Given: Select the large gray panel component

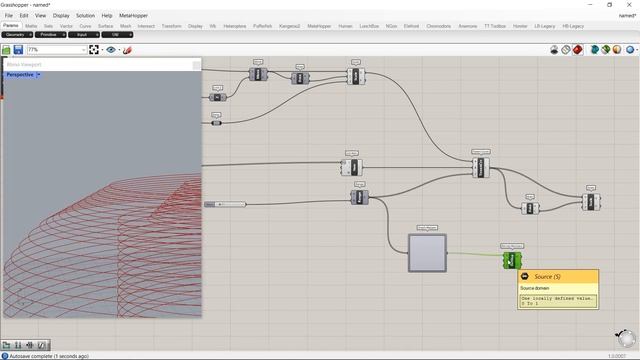Looking at the screenshot, I should 427,253.
